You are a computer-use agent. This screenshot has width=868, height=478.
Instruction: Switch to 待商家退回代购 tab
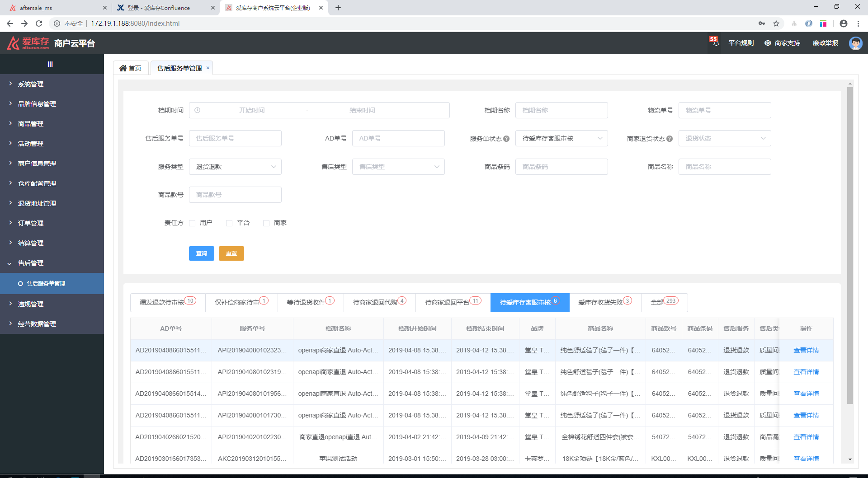(x=379, y=302)
